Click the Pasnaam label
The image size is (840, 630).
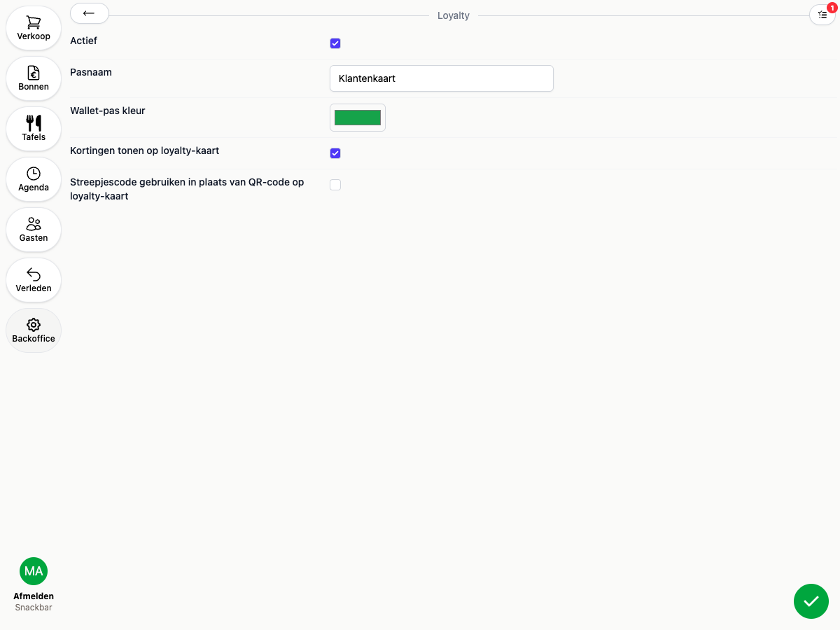coord(91,72)
